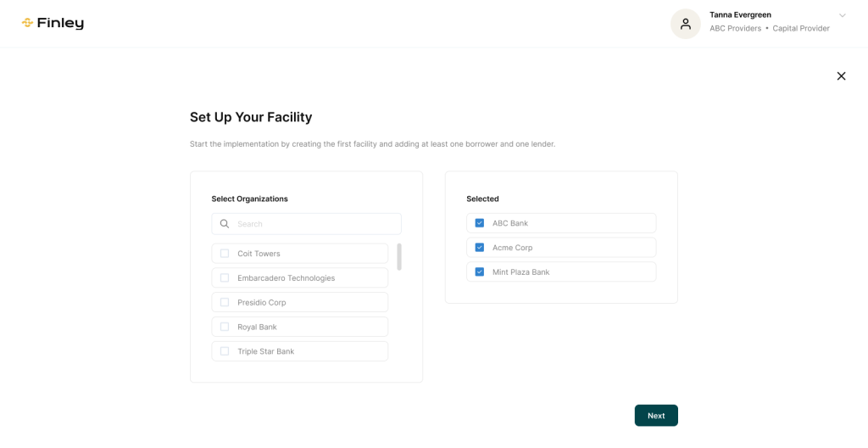Close the facility setup dialog
The image size is (868, 448).
(841, 76)
